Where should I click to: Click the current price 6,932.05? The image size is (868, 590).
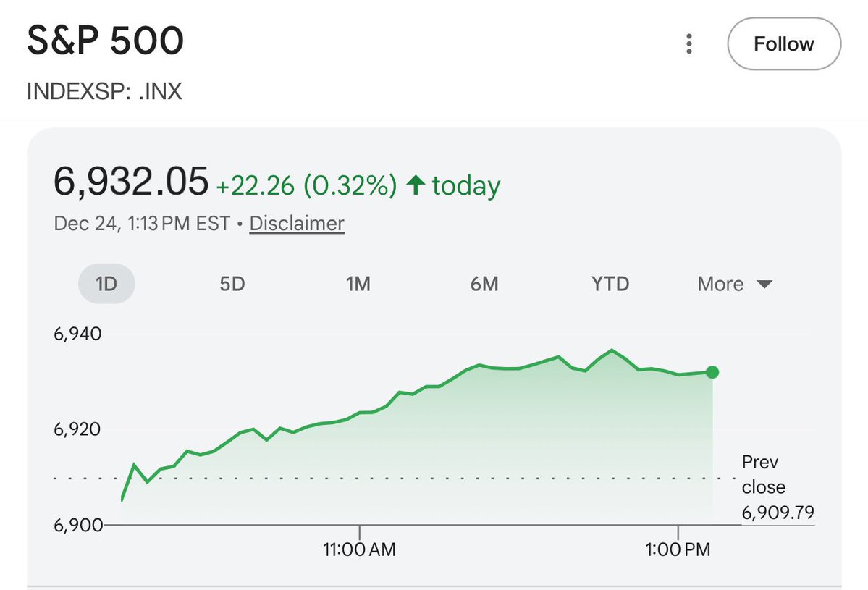131,182
